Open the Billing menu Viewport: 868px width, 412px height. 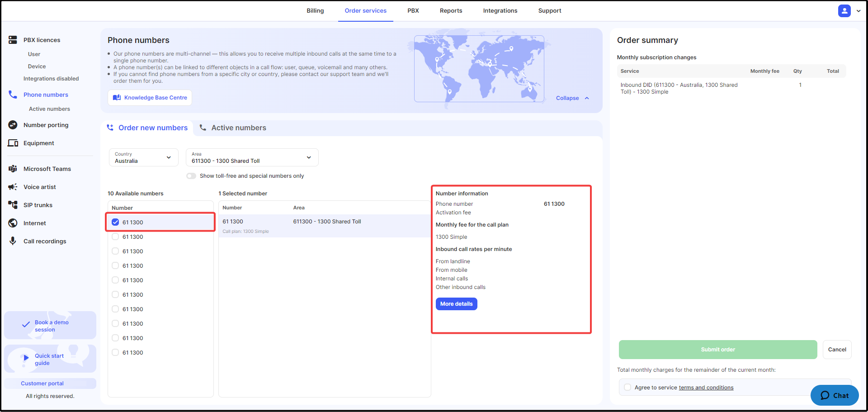tap(315, 11)
